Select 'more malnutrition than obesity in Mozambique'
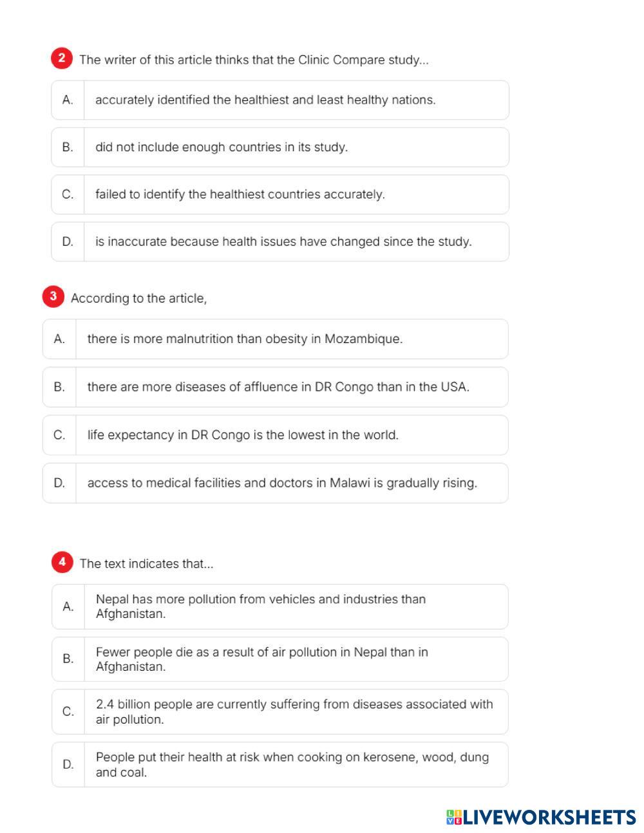 tap(275, 339)
